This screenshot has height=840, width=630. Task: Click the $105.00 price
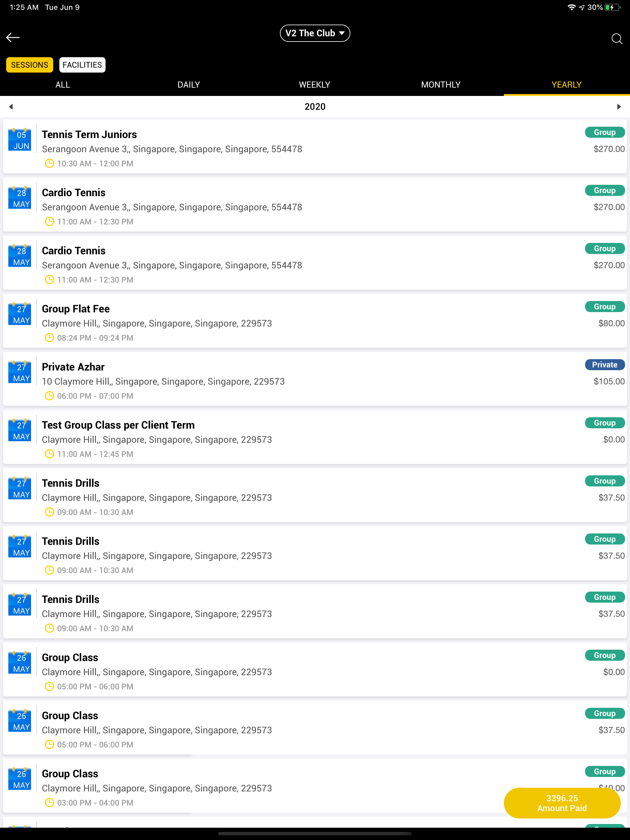point(609,381)
